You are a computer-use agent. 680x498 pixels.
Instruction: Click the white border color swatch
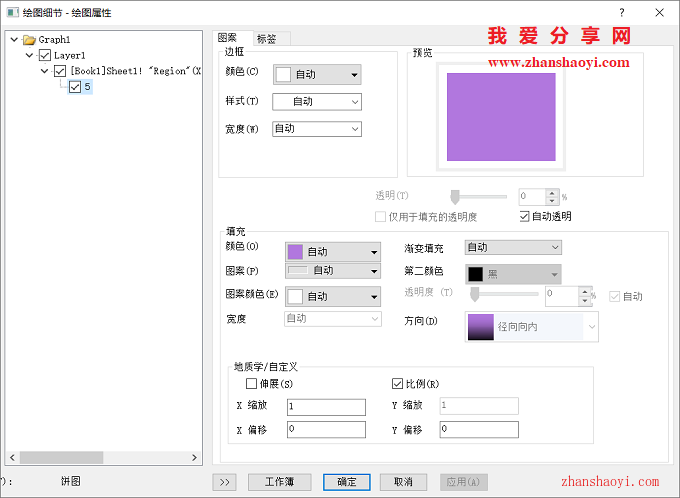coord(283,75)
